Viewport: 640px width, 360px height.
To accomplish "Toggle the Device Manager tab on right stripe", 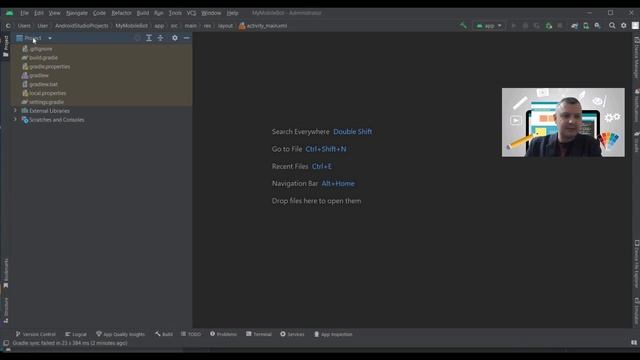I will click(x=636, y=57).
